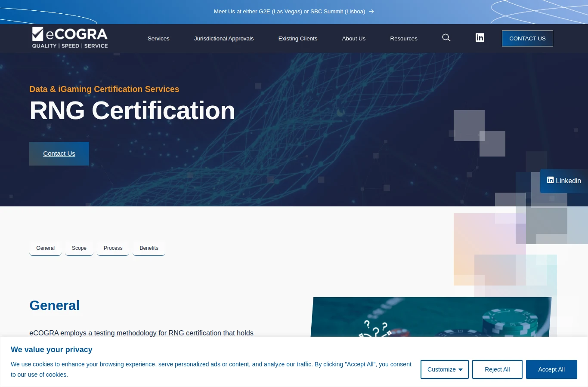Jump to the Process section tab
588x387 pixels.
pyautogui.click(x=113, y=248)
